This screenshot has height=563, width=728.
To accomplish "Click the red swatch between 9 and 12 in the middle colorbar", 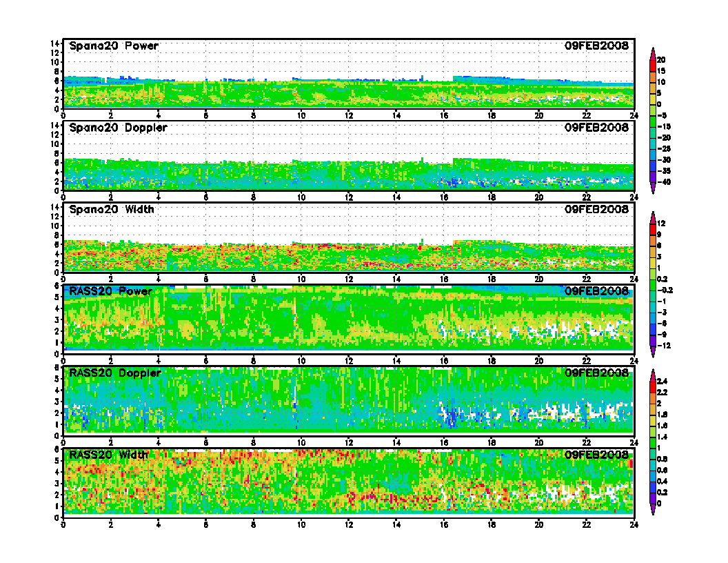I will tap(653, 229).
